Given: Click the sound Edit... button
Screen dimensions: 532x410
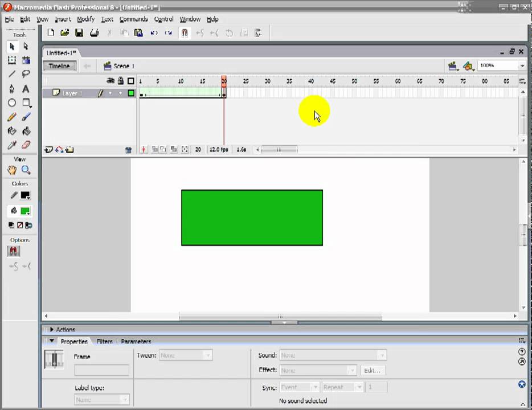Looking at the screenshot, I should point(373,370).
